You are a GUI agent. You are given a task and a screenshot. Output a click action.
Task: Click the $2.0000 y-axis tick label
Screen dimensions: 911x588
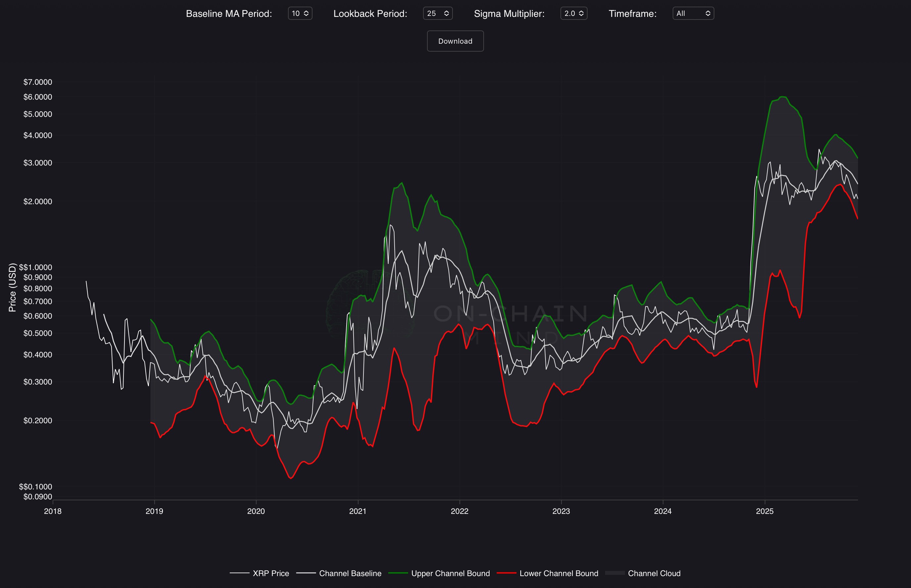(37, 202)
